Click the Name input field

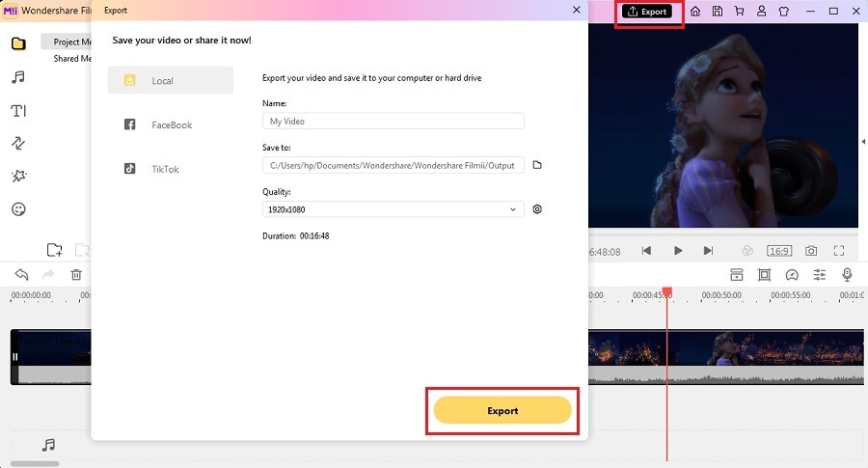(x=393, y=121)
